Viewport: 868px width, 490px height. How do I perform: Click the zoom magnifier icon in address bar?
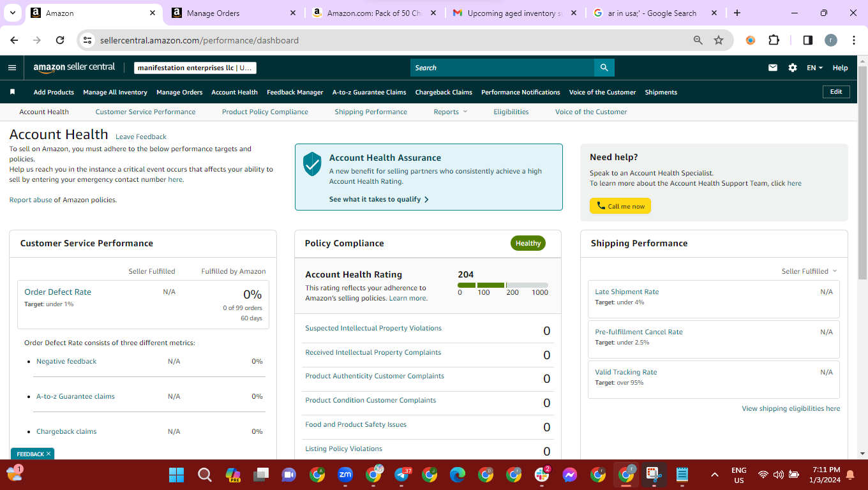(x=698, y=40)
